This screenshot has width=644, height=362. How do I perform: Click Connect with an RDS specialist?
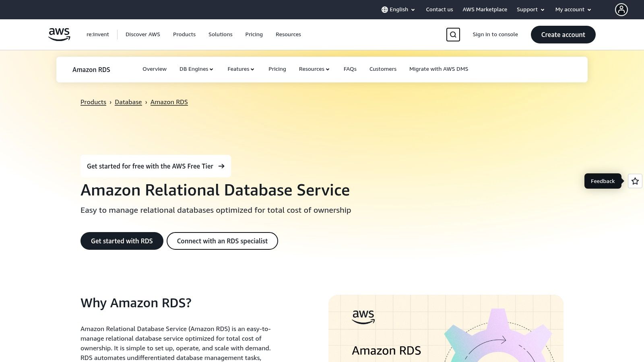coord(222,241)
